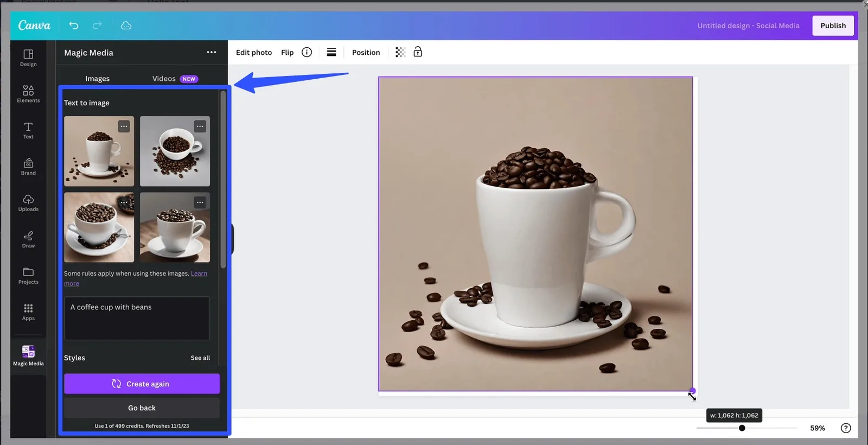Open options on first generated coffee image
This screenshot has height=445, width=868.
click(124, 126)
